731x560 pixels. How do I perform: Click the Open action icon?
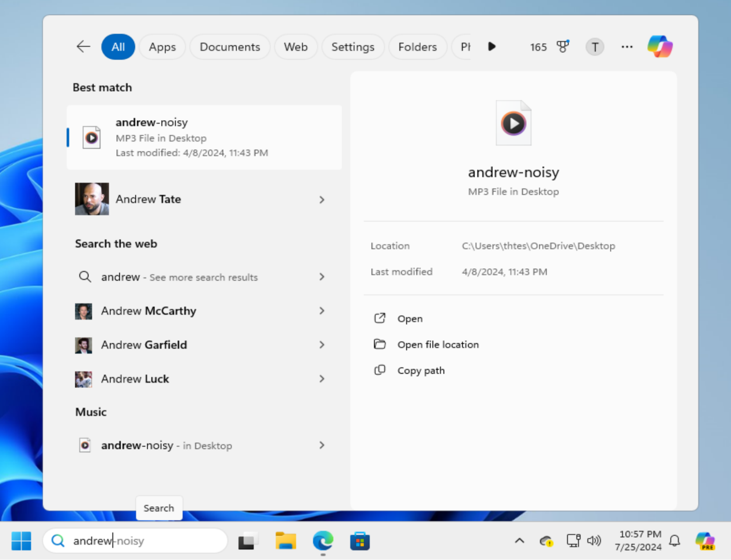coord(380,318)
